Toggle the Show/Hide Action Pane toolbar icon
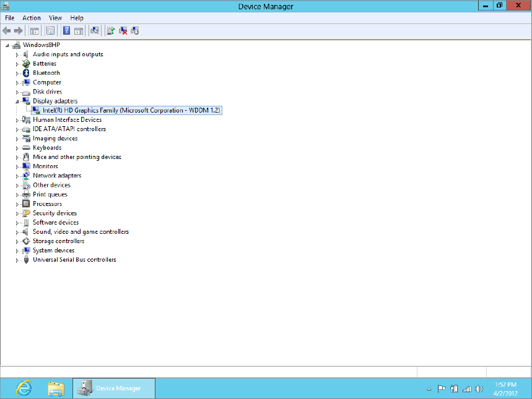Screen dimensions: 532x399 point(79,31)
